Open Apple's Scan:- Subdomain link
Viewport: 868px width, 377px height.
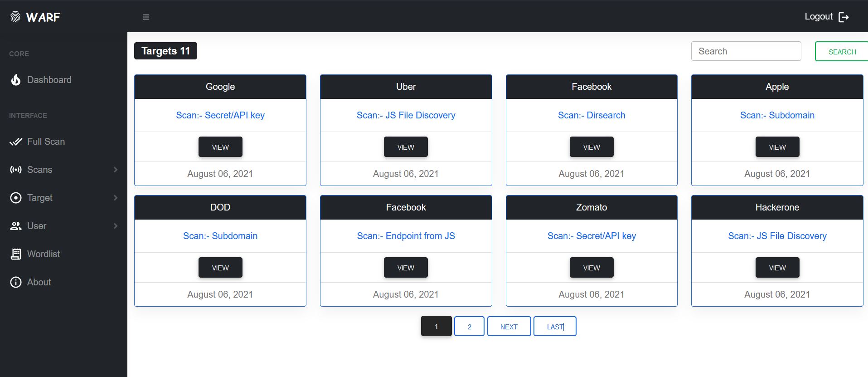(777, 115)
